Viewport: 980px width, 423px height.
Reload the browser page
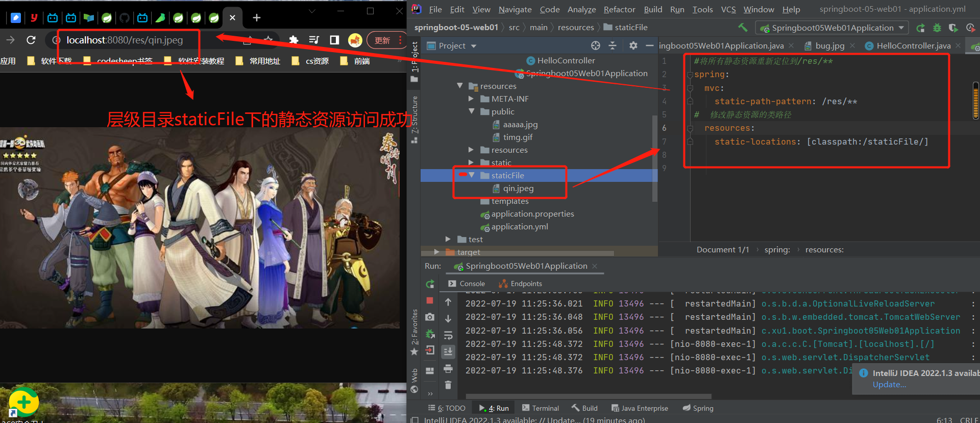(x=31, y=40)
